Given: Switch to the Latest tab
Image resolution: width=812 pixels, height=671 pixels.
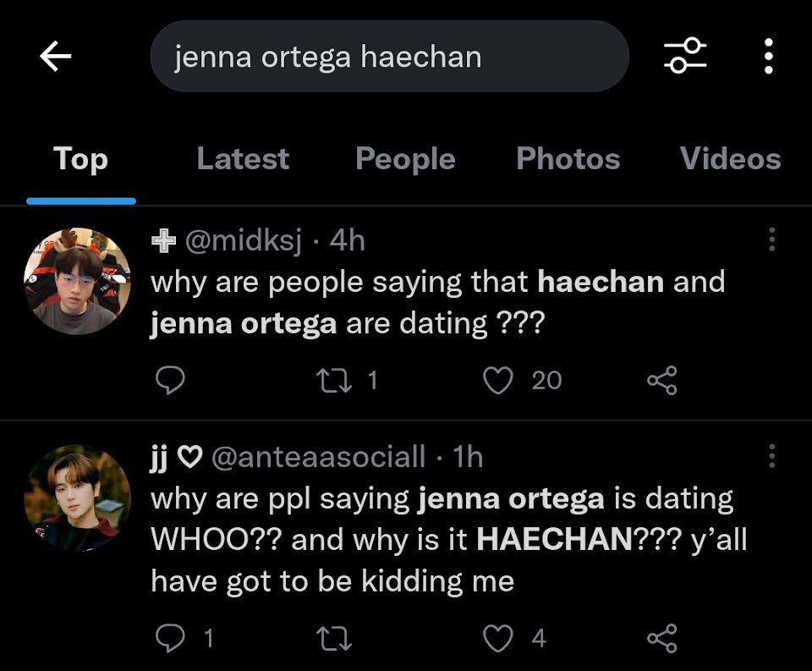Looking at the screenshot, I should coord(243,159).
